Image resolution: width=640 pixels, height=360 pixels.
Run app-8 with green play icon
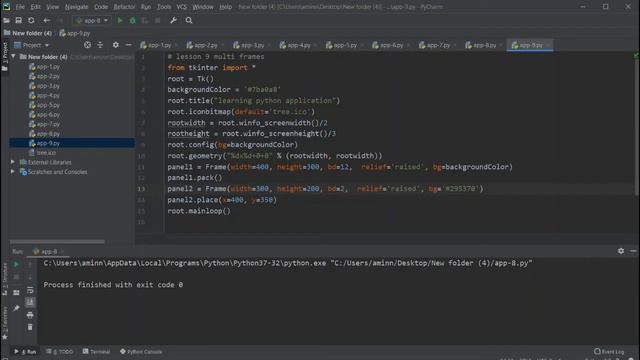pos(120,20)
